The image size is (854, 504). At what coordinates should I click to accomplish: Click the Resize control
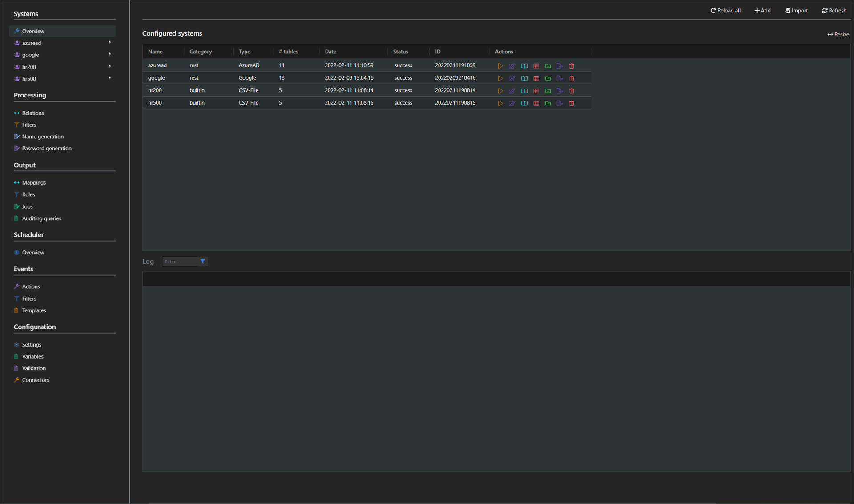pos(838,34)
